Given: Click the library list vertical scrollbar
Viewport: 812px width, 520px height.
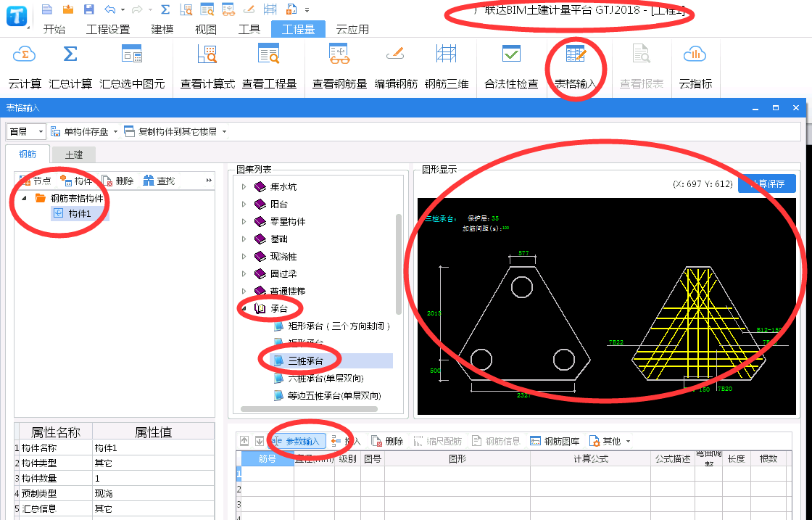Looking at the screenshot, I should coord(398,264).
